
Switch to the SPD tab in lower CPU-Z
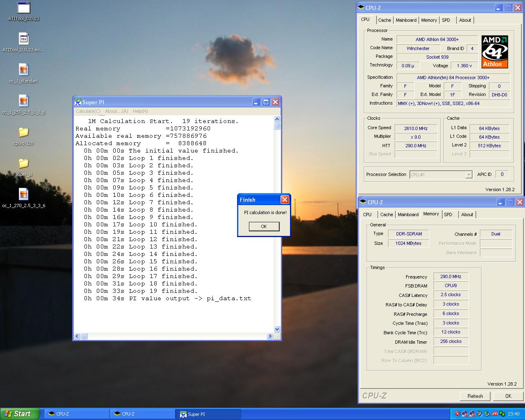tap(448, 215)
